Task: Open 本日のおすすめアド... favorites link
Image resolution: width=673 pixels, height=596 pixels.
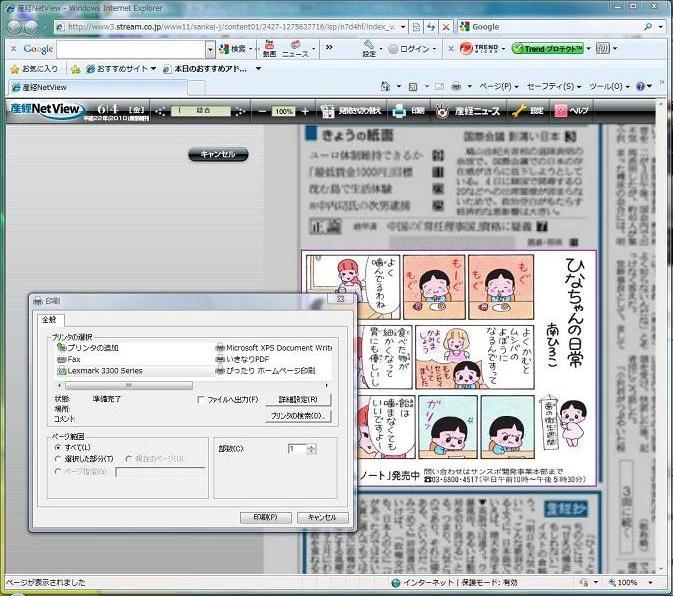Action: pos(206,69)
